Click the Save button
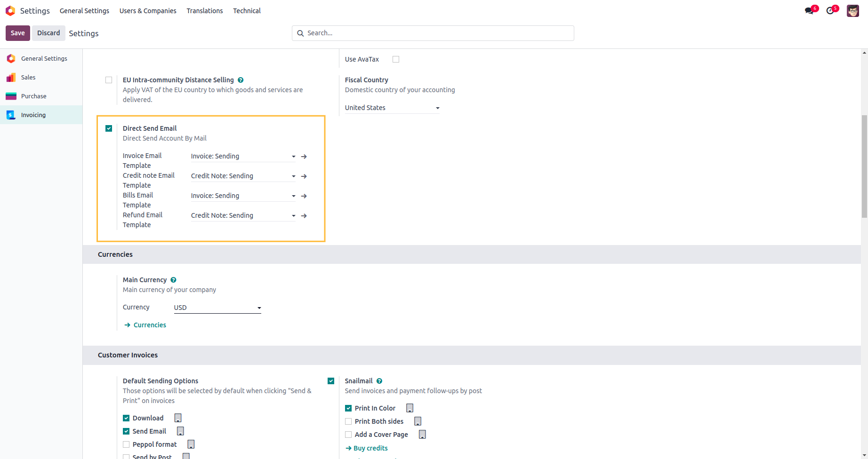The height and width of the screenshot is (459, 868). click(x=18, y=33)
